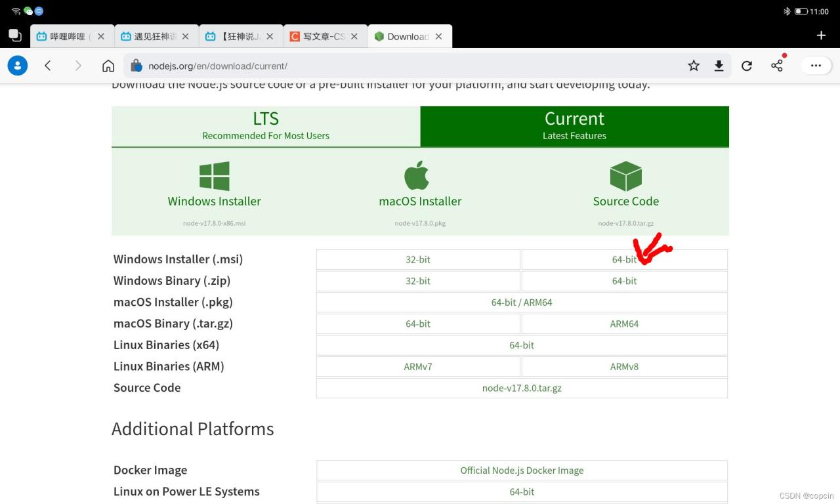Tap the Wi-Fi status icon

16,11
